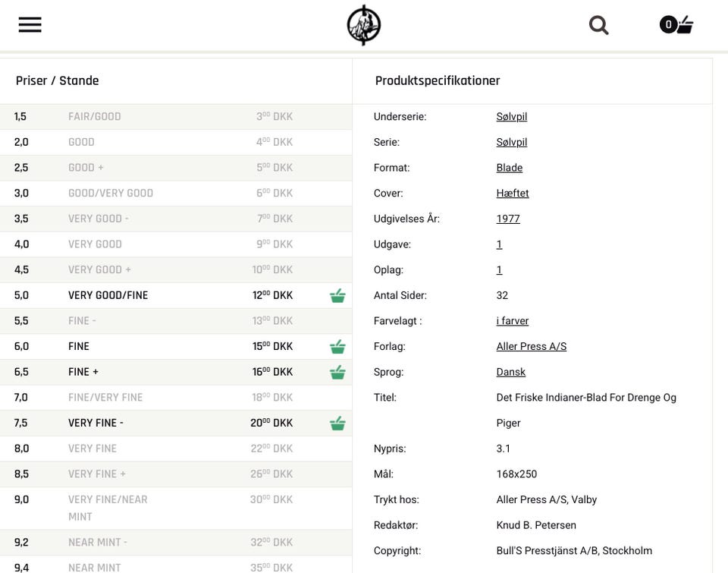Open the 1977 publication year link
The image size is (728, 573).
[508, 219]
